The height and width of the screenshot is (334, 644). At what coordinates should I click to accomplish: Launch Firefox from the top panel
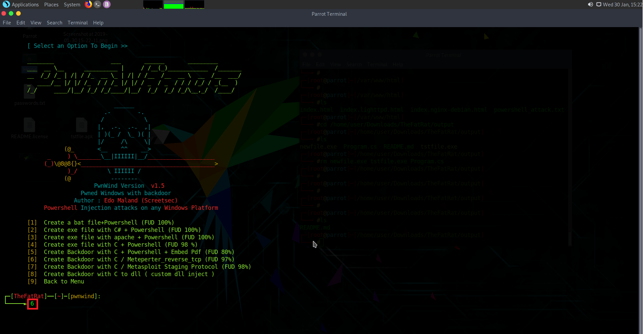[88, 4]
